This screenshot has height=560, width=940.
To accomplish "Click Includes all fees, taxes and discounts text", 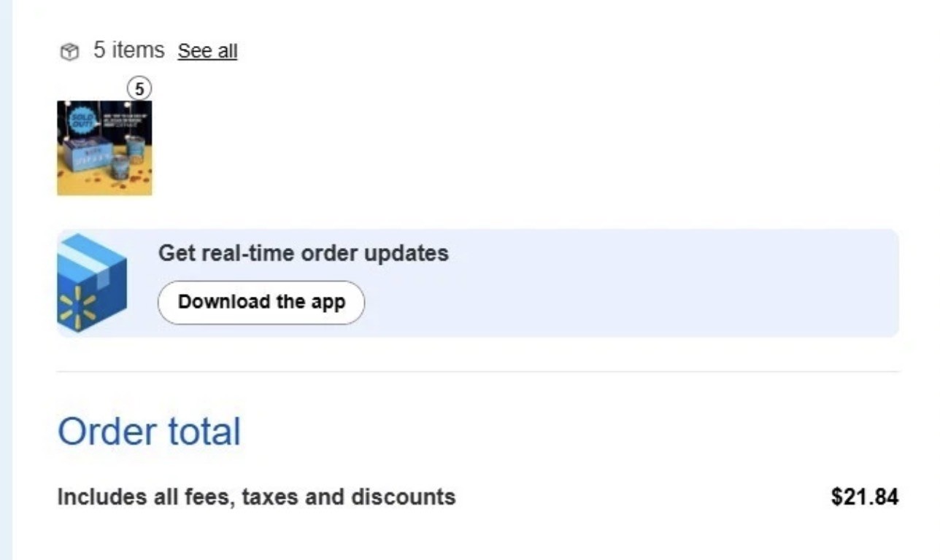I will [256, 497].
